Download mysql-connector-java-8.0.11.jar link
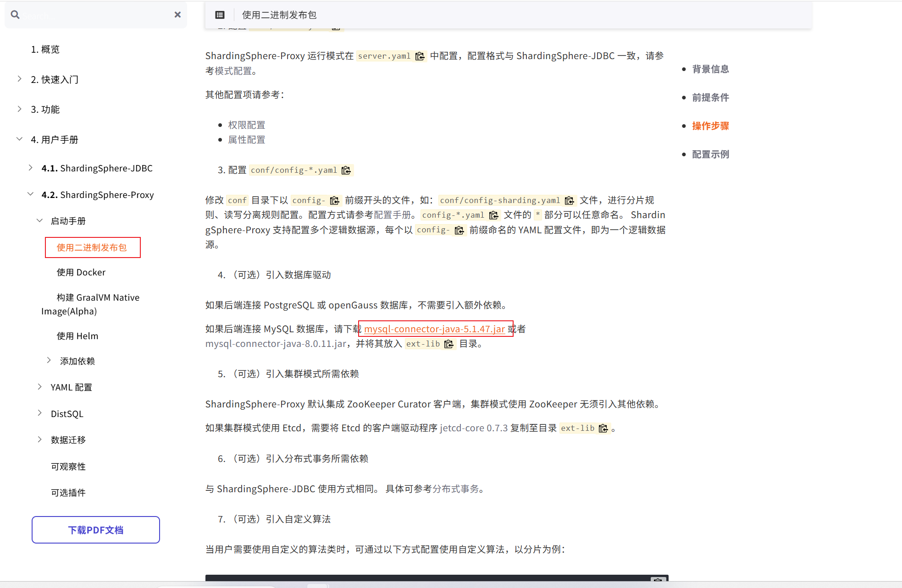This screenshot has height=588, width=902. click(276, 344)
